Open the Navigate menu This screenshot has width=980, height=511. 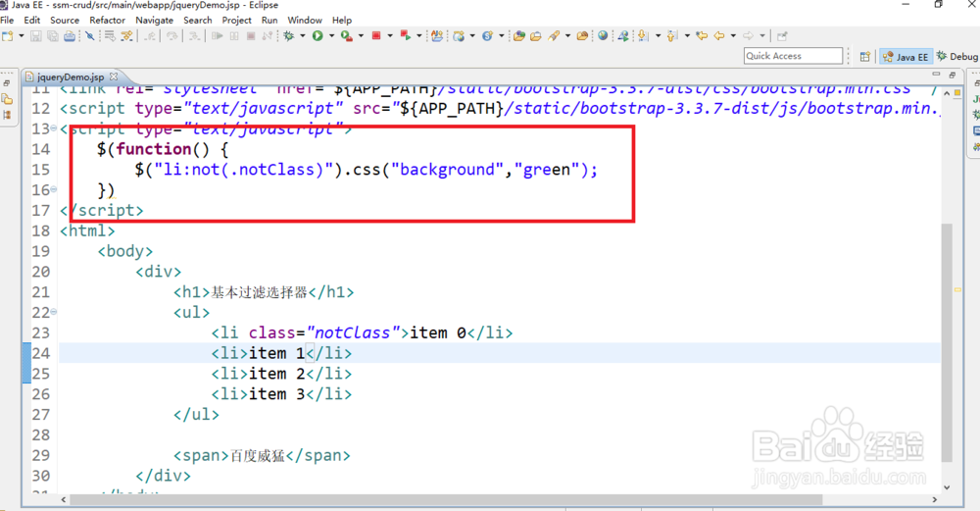[x=155, y=20]
